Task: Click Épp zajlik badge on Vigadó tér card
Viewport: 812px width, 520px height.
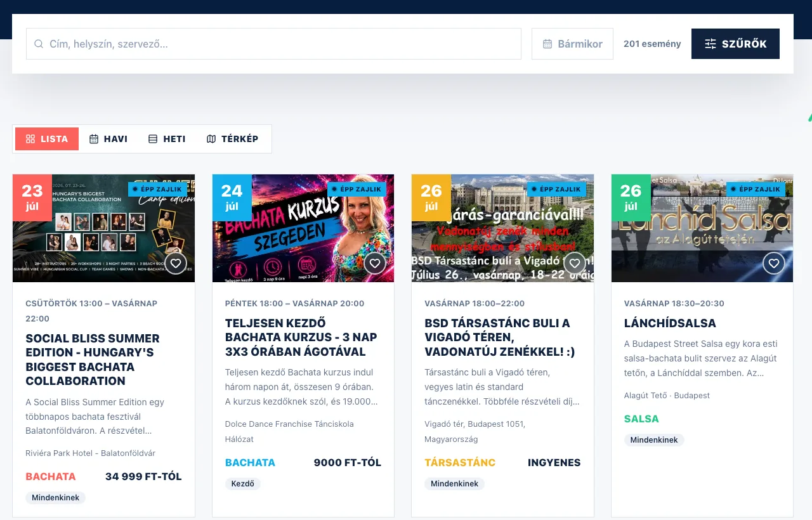Action: [556, 189]
